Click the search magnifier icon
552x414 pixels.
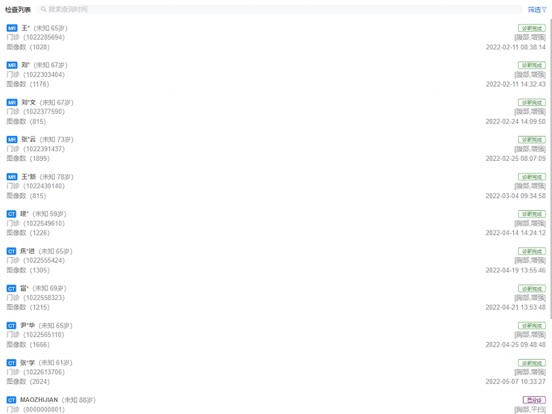coord(43,9)
